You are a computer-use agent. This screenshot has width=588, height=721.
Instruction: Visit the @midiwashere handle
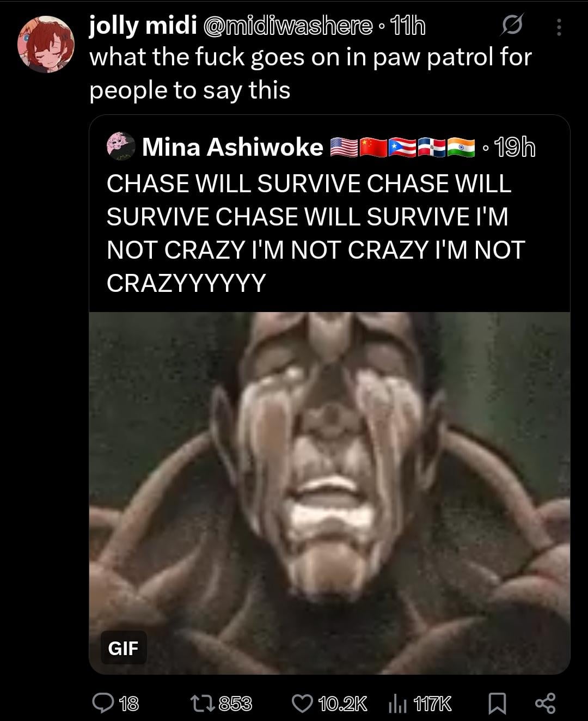287,26
